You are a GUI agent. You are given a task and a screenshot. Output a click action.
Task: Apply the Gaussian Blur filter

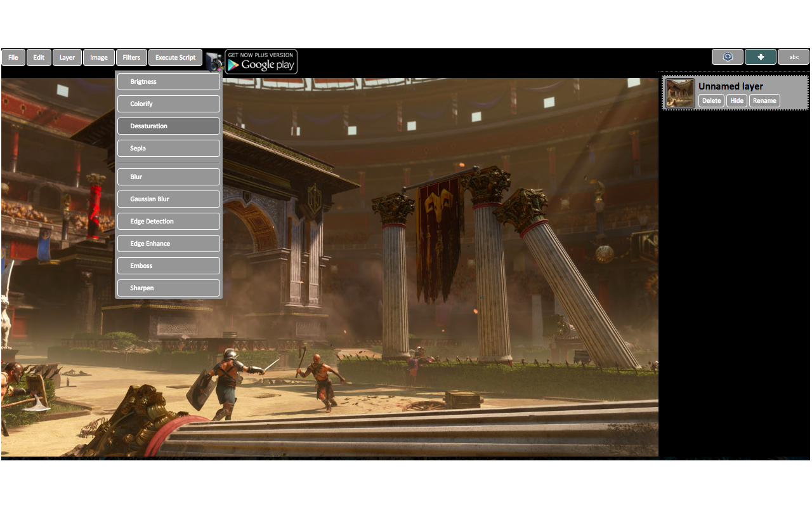169,199
